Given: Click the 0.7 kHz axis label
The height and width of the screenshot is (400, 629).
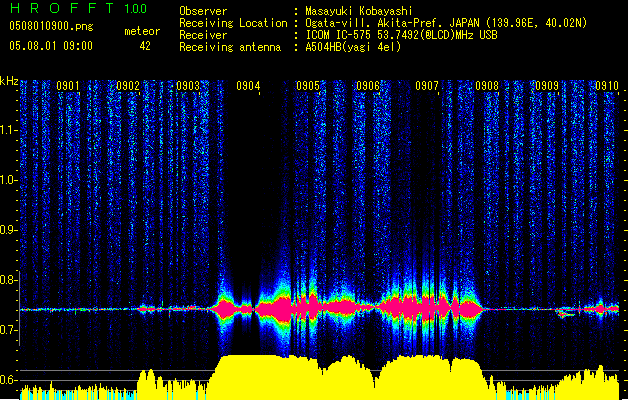Looking at the screenshot, I should 8,330.
